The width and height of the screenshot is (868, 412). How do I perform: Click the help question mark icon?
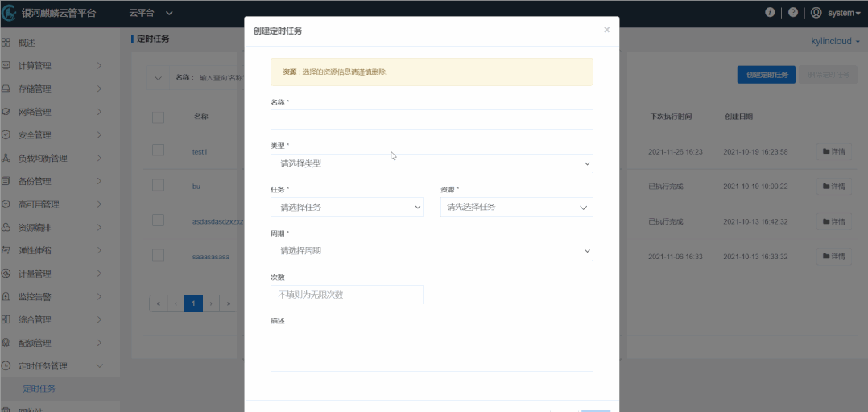[x=793, y=13]
